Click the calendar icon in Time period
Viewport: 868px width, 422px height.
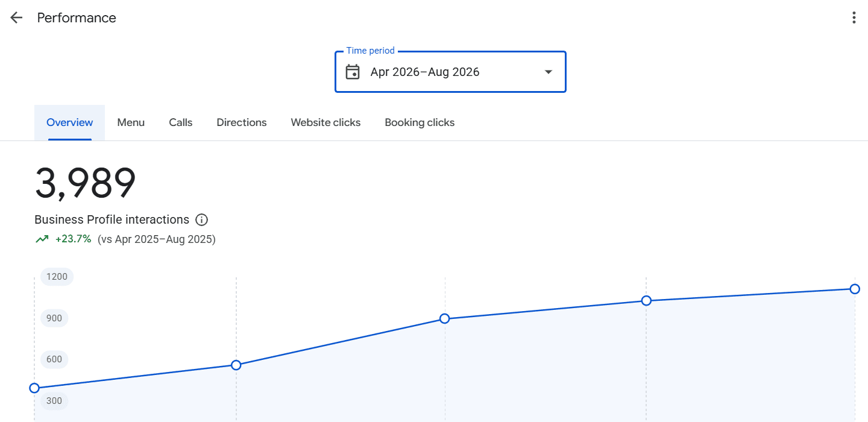click(353, 72)
